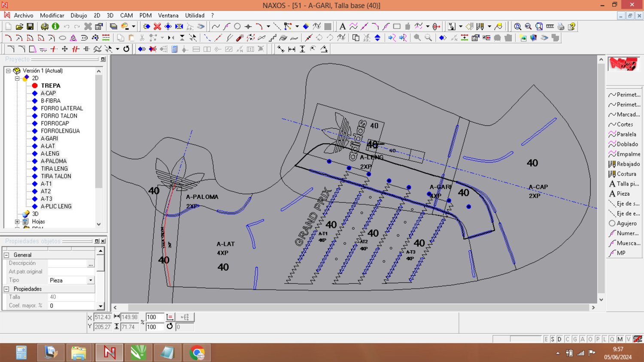Select the A-GARI piece in tree

(x=49, y=138)
